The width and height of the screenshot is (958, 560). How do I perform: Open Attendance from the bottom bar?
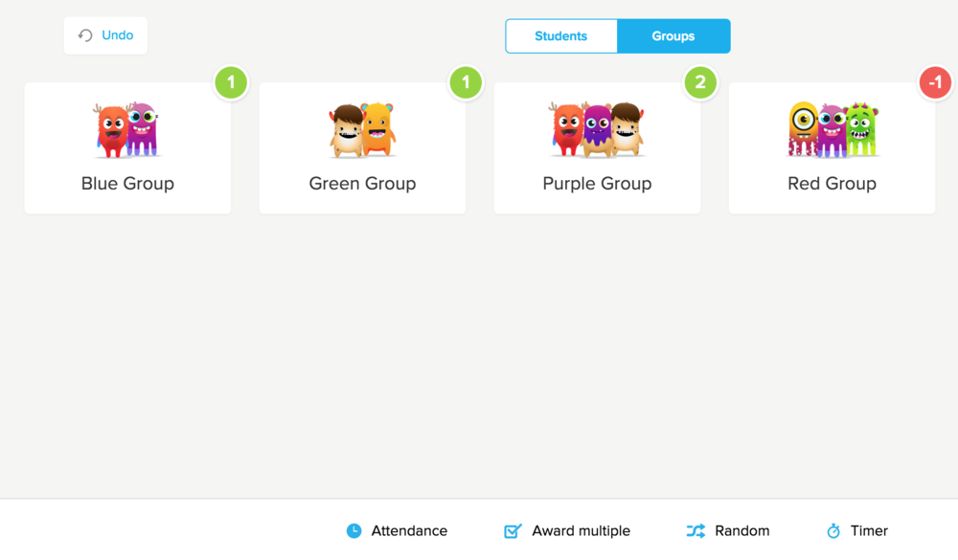tap(409, 530)
